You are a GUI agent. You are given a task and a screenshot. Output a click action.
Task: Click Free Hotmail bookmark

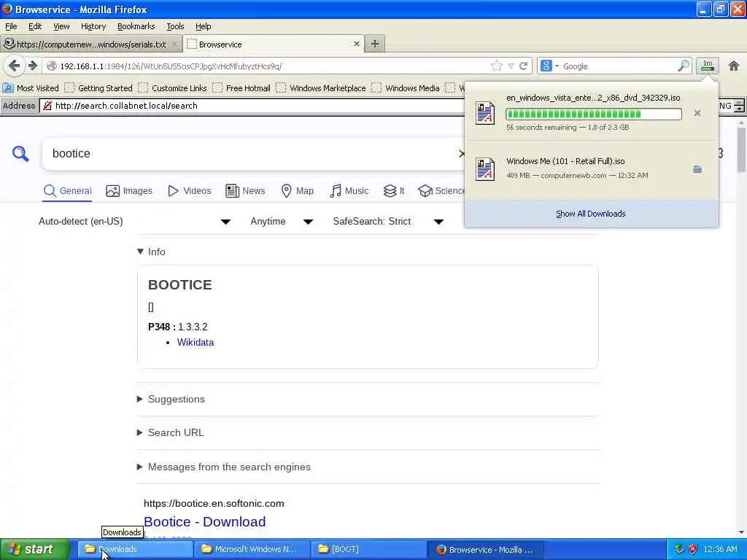[241, 88]
